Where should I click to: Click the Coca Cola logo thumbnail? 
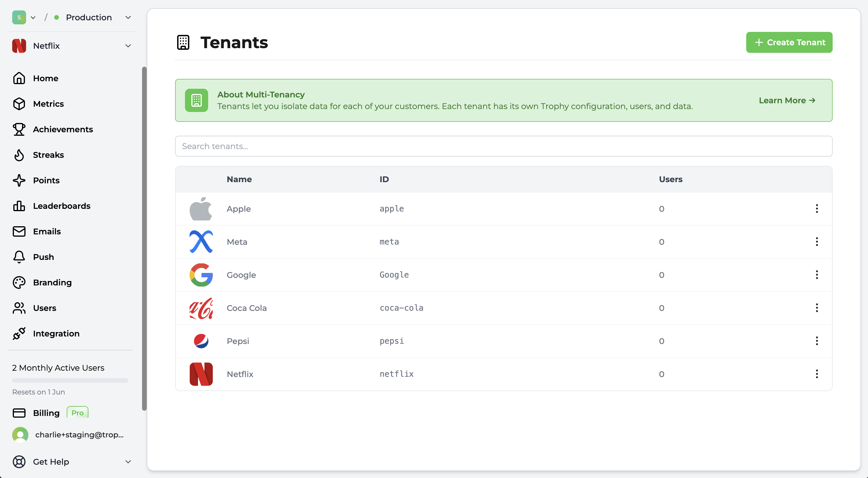201,308
